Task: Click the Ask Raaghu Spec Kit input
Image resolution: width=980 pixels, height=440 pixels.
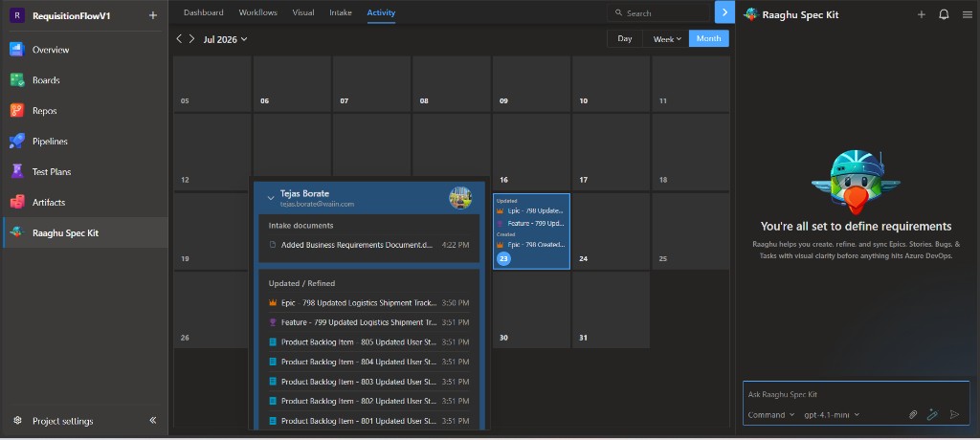Action: [856, 394]
